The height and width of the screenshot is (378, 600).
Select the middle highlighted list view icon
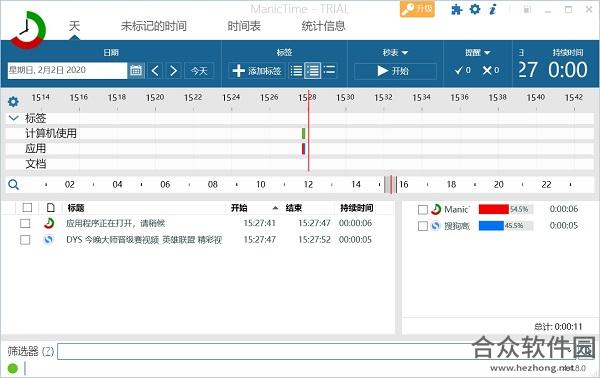pos(313,71)
